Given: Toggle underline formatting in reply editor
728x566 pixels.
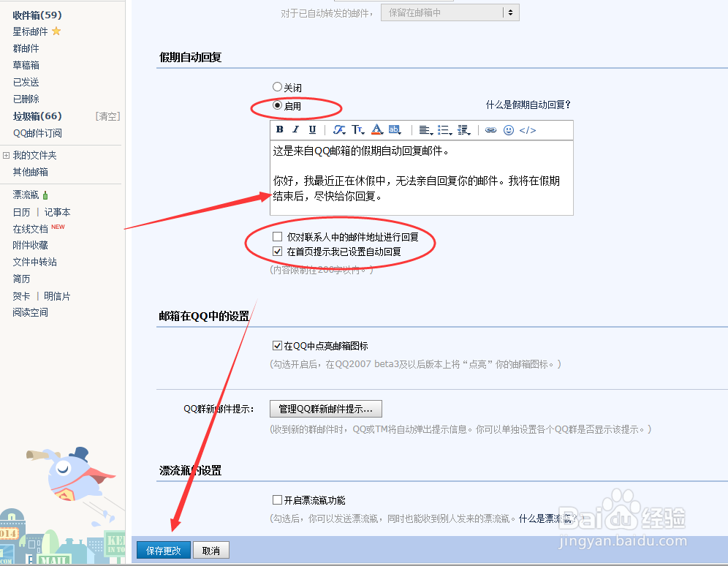Looking at the screenshot, I should coord(312,129).
